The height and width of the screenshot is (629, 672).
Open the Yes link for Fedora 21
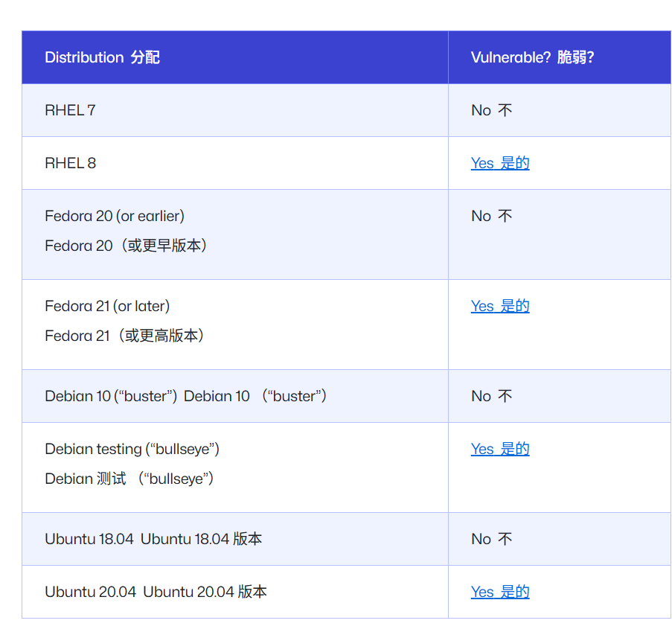pos(499,306)
